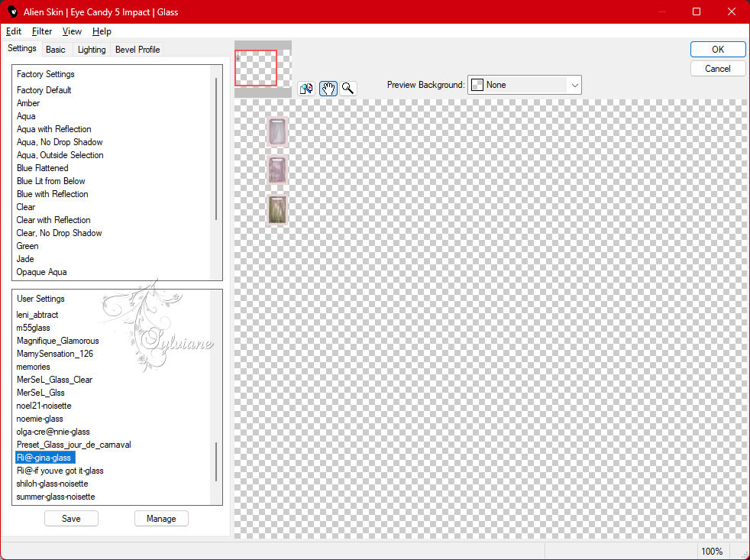Image resolution: width=750 pixels, height=560 pixels.
Task: Select the Factory Default preset
Action: 44,90
